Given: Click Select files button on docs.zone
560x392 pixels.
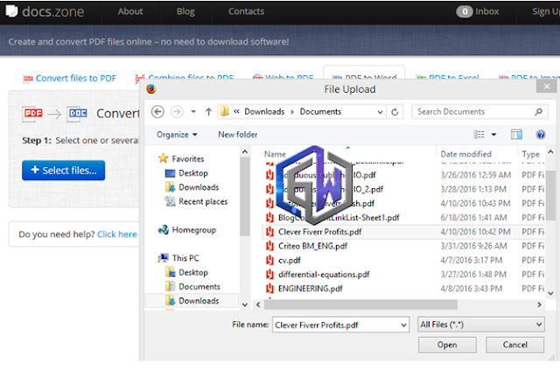Looking at the screenshot, I should (x=64, y=171).
